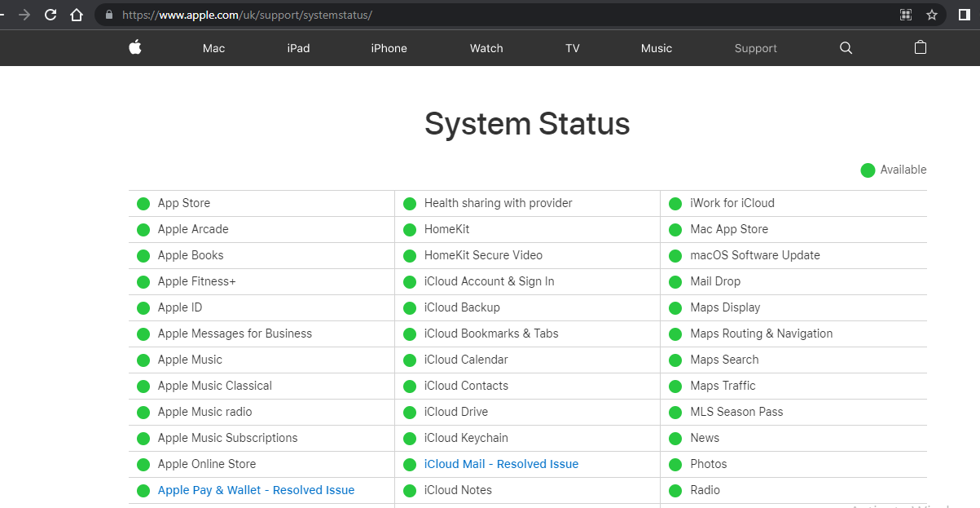This screenshot has height=508, width=980.
Task: Open the Music menu item
Action: (x=657, y=48)
